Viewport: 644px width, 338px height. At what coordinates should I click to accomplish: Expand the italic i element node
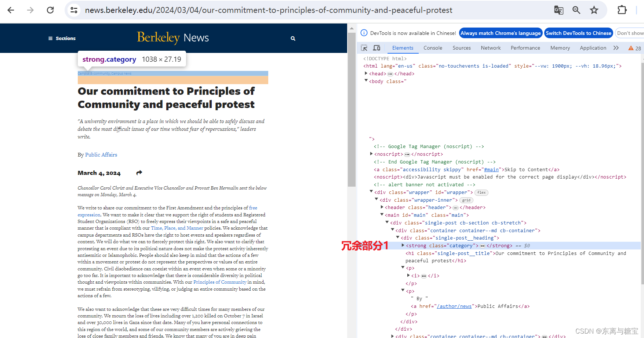tap(408, 276)
